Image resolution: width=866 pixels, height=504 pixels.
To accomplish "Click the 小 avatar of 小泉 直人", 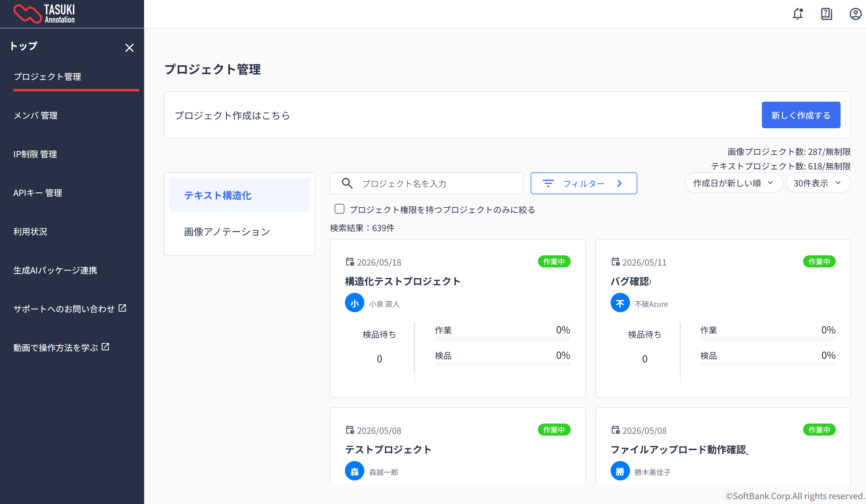I will coord(354,303).
